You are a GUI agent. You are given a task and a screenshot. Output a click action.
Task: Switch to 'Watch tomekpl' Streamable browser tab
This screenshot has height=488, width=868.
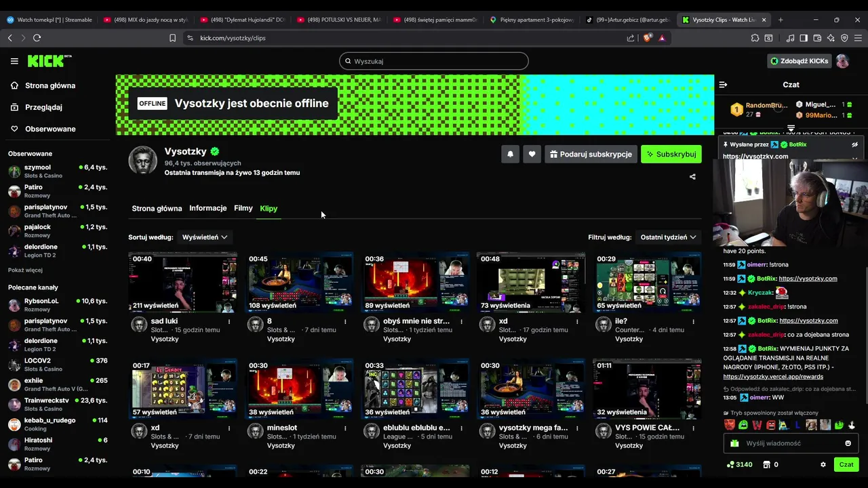[x=50, y=20]
